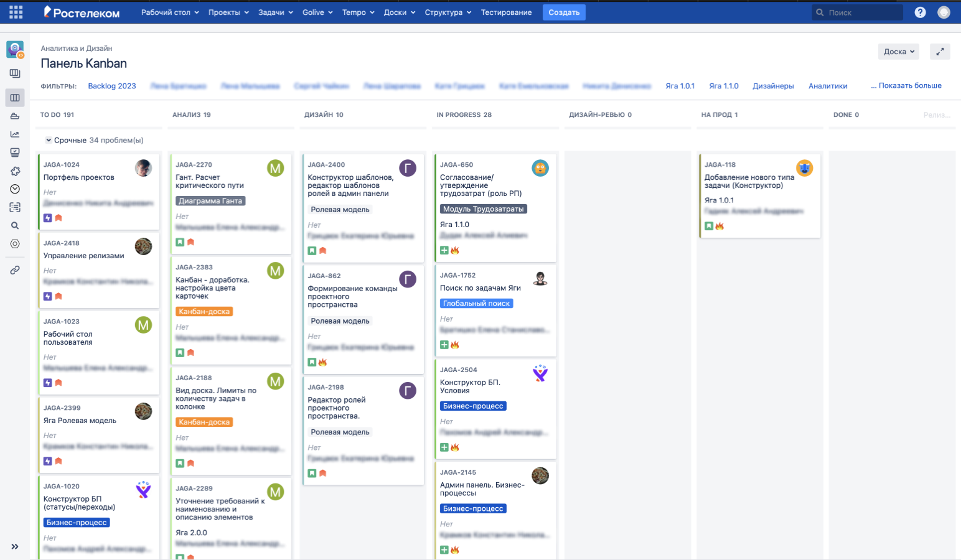Open the Тестирование menu item
The height and width of the screenshot is (560, 961).
(x=506, y=12)
